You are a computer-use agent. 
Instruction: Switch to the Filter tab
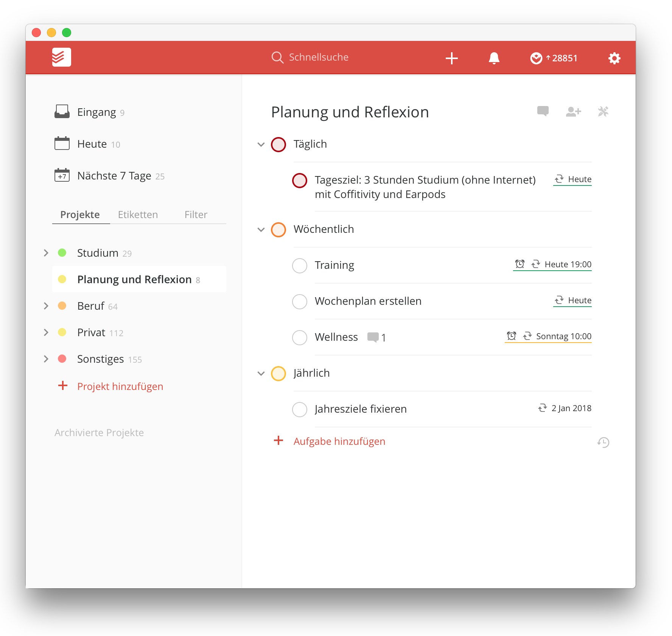(196, 215)
